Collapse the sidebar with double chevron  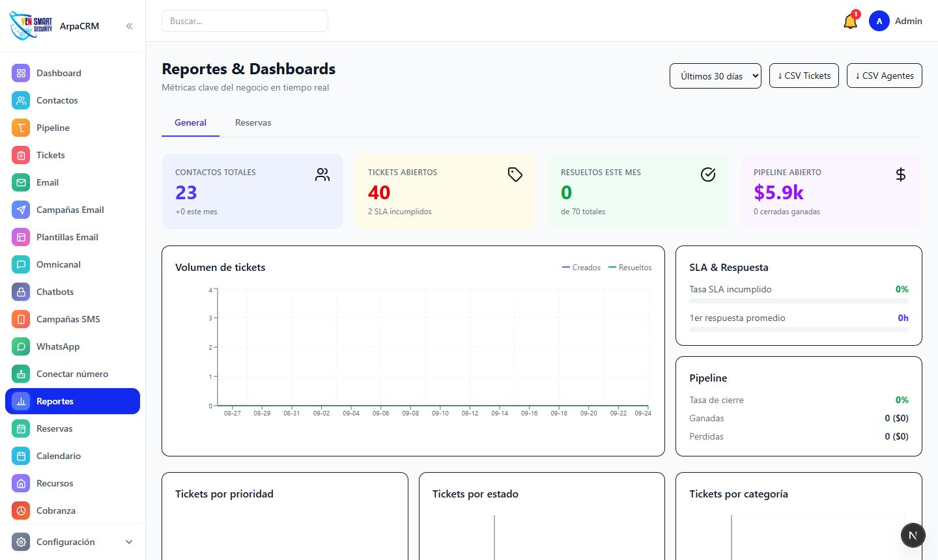click(129, 26)
